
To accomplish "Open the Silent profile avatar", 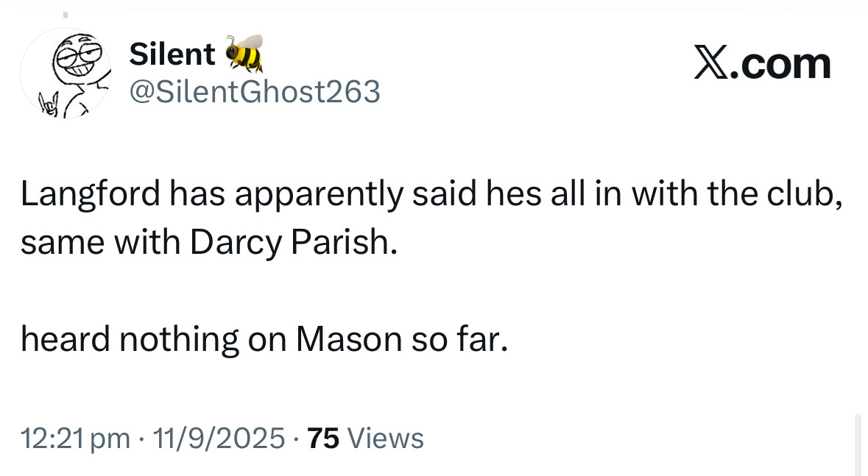I will pos(66,73).
